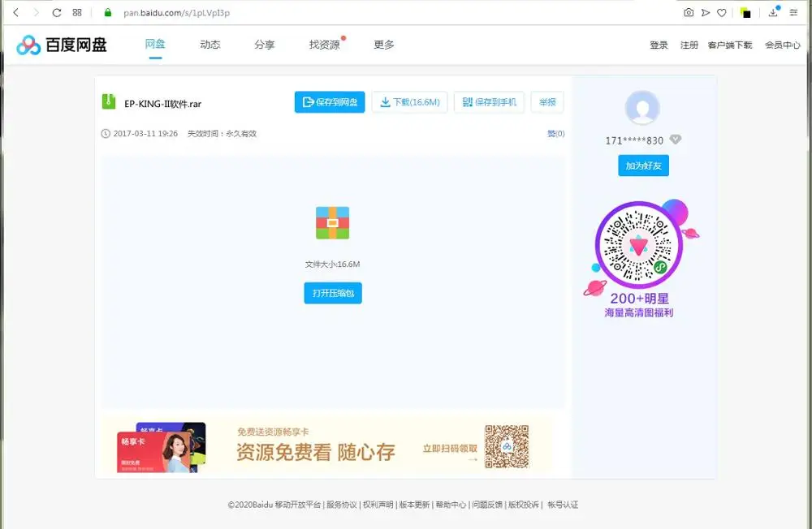Click the user avatar icon

coord(642,107)
